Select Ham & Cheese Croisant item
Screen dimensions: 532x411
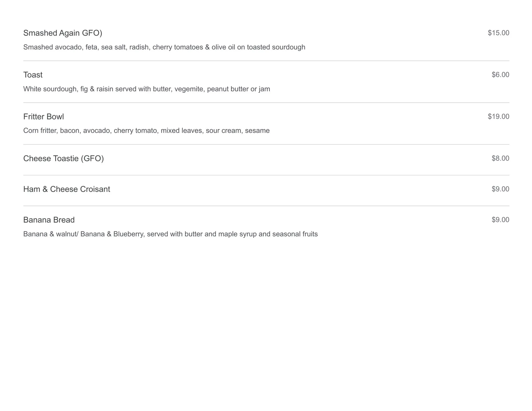click(x=67, y=189)
